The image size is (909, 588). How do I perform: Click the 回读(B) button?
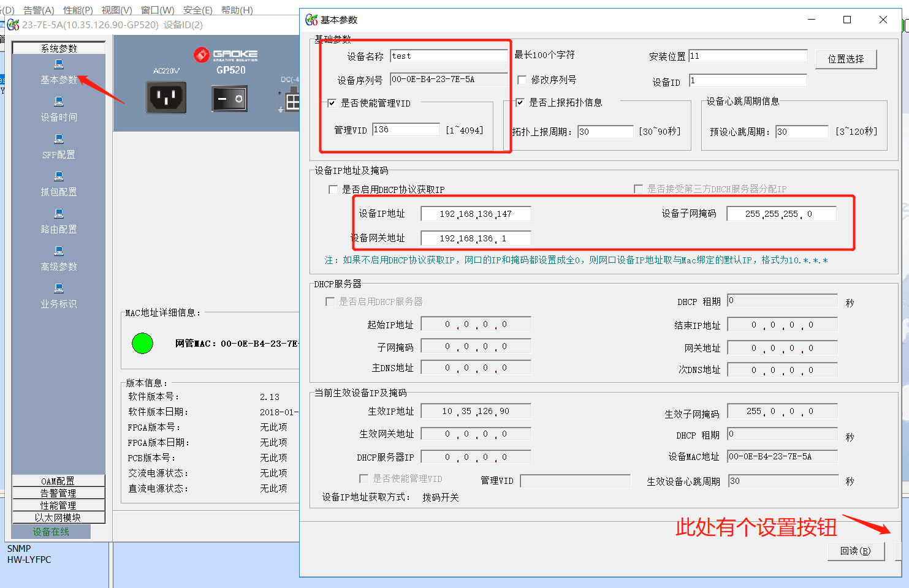(x=855, y=551)
